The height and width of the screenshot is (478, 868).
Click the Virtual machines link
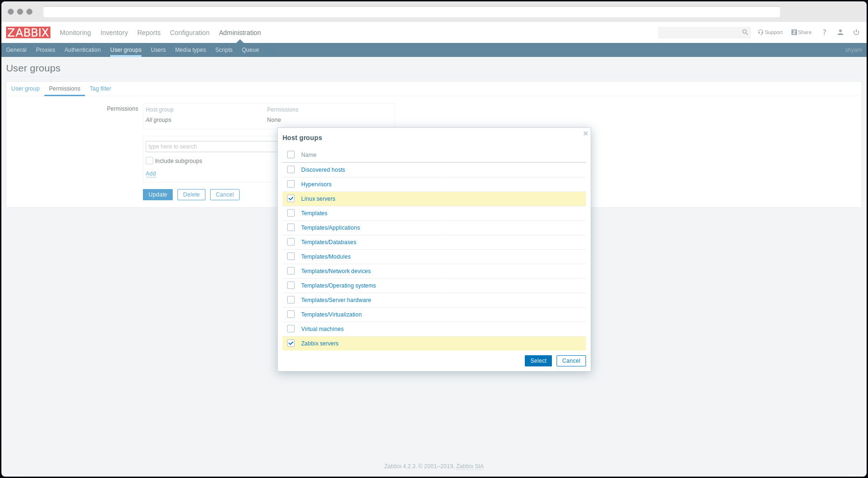pyautogui.click(x=322, y=329)
